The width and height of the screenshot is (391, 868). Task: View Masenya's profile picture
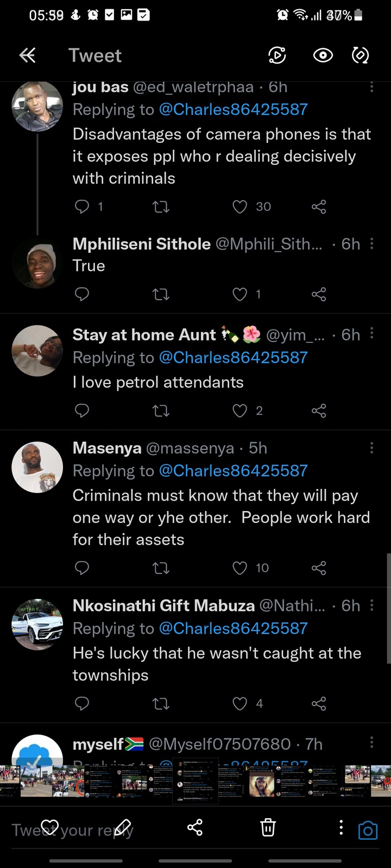point(37,467)
